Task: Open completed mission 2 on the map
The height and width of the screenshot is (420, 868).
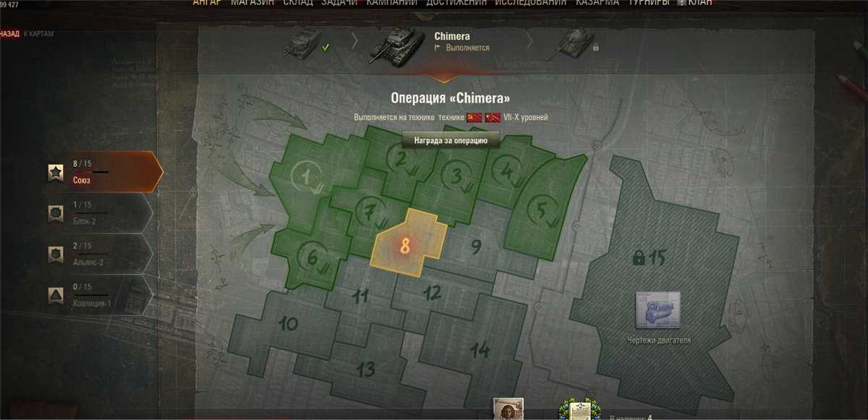Action: click(x=400, y=159)
